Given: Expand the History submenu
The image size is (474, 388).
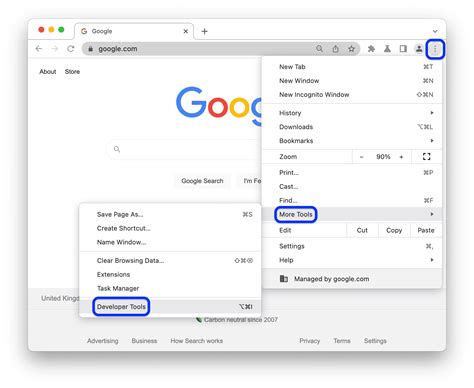Looking at the screenshot, I should pyautogui.click(x=352, y=113).
